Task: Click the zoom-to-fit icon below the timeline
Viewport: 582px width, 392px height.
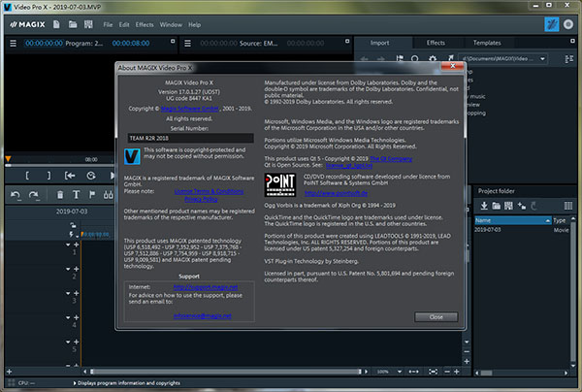Action: [434, 372]
